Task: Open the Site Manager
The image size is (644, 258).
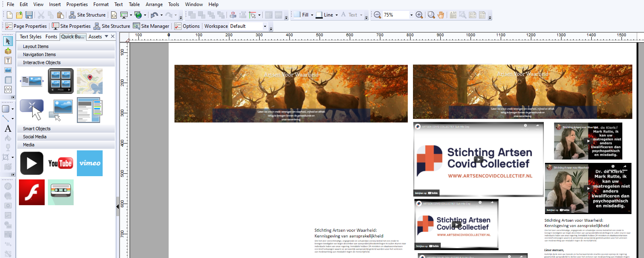Action: pos(151,26)
